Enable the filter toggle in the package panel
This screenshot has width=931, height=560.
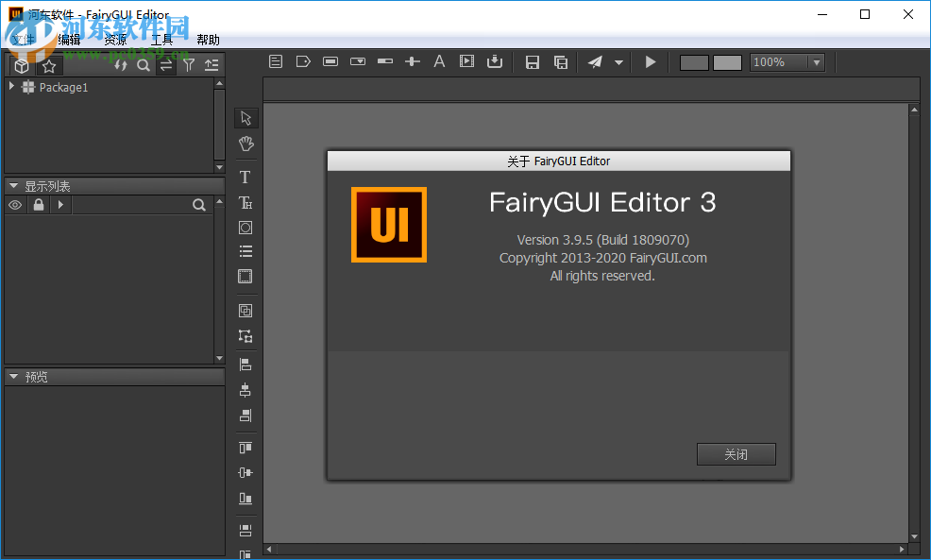(189, 66)
